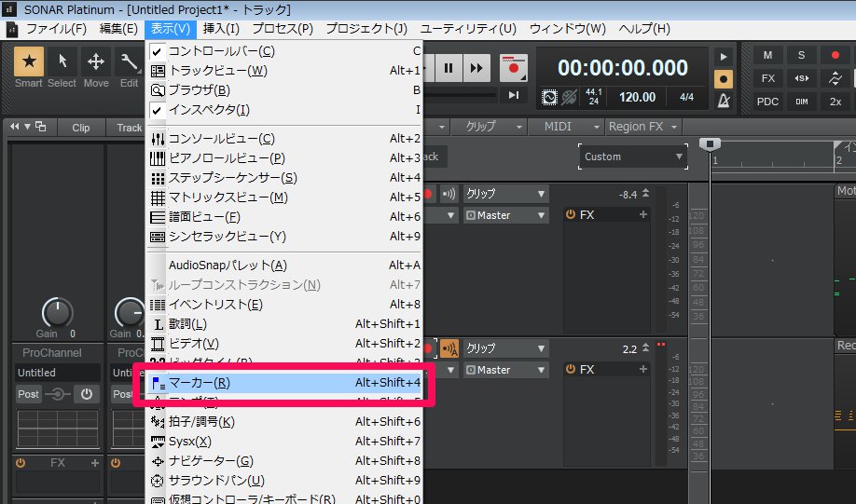Image resolution: width=856 pixels, height=504 pixels.
Task: Choose the Select tool arrow
Action: click(62, 61)
